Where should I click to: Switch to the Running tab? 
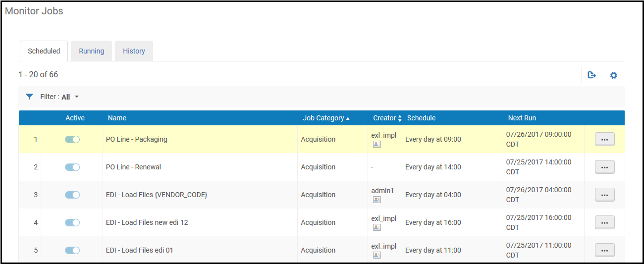click(x=92, y=51)
